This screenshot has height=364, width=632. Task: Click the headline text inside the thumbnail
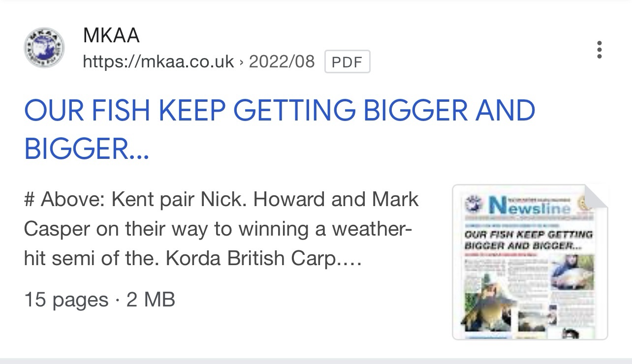tap(529, 240)
